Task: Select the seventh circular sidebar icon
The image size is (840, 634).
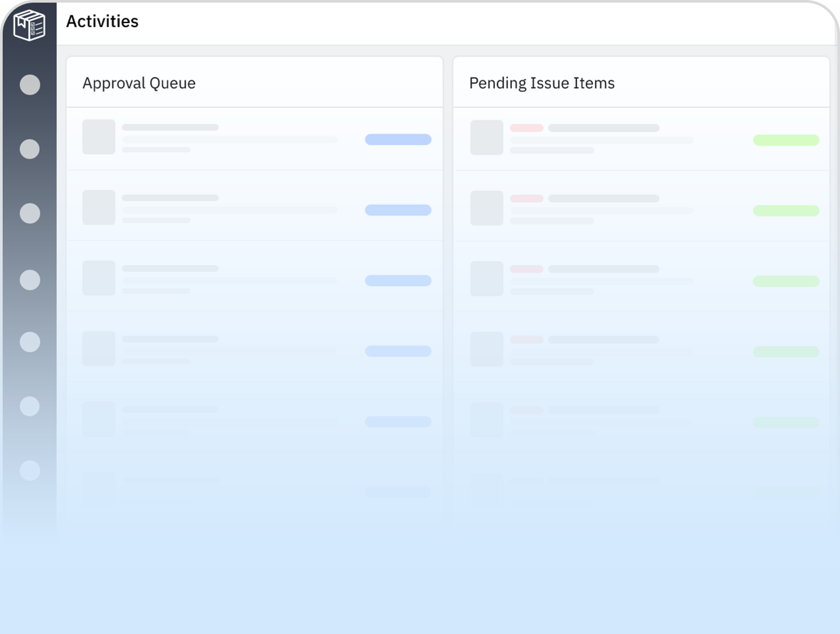Action: pyautogui.click(x=30, y=470)
